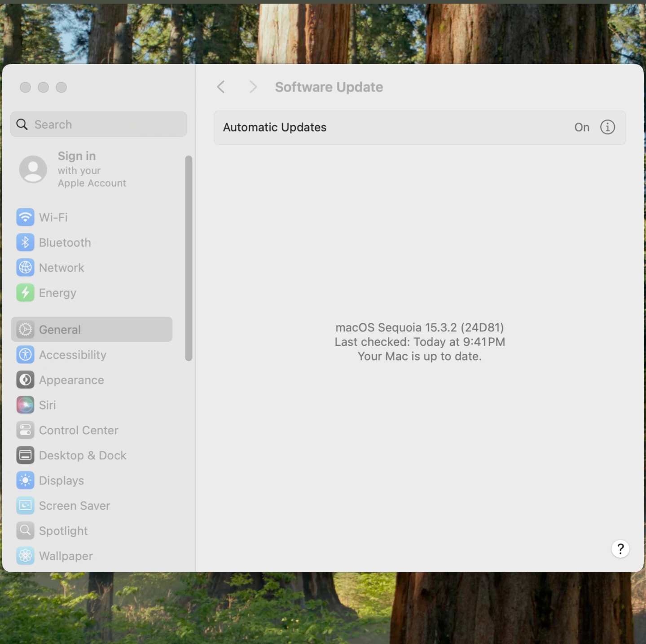
Task: Select the Siri icon in sidebar
Action: (x=25, y=405)
